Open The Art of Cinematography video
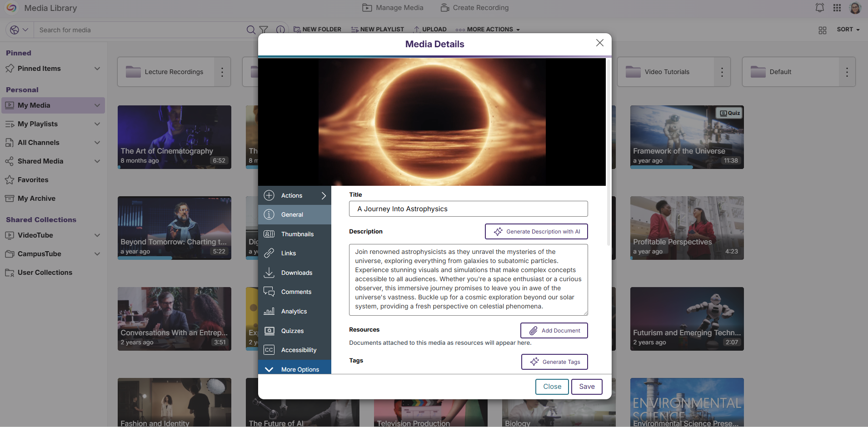 (175, 137)
